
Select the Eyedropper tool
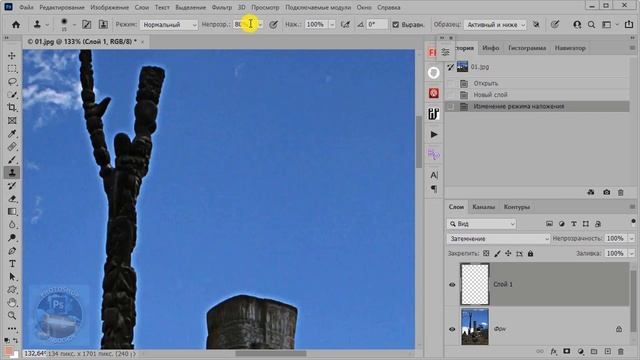(x=12, y=133)
